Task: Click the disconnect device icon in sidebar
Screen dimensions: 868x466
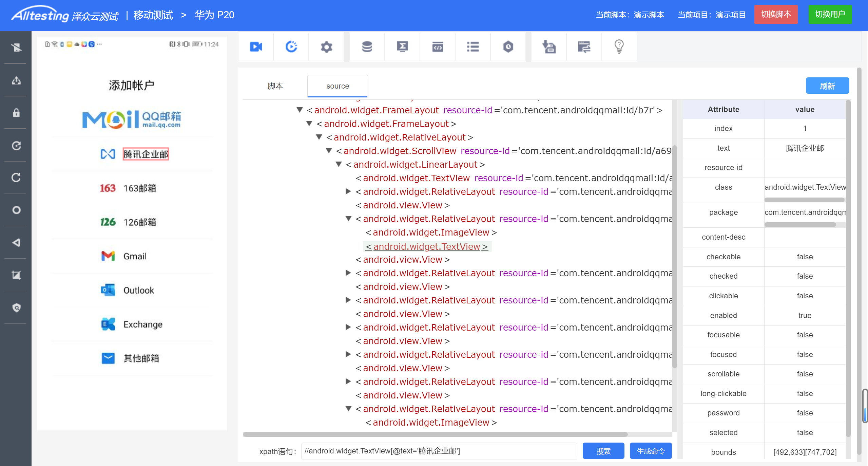Action: point(16,47)
